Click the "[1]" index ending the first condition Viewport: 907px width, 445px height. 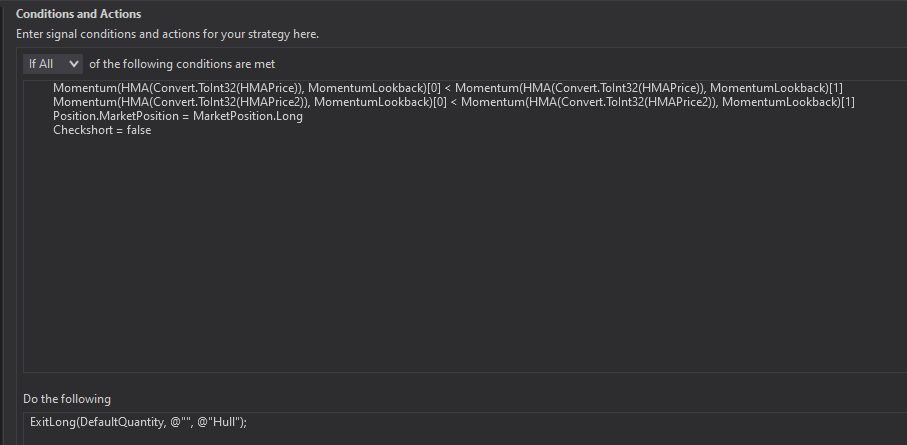(x=835, y=88)
